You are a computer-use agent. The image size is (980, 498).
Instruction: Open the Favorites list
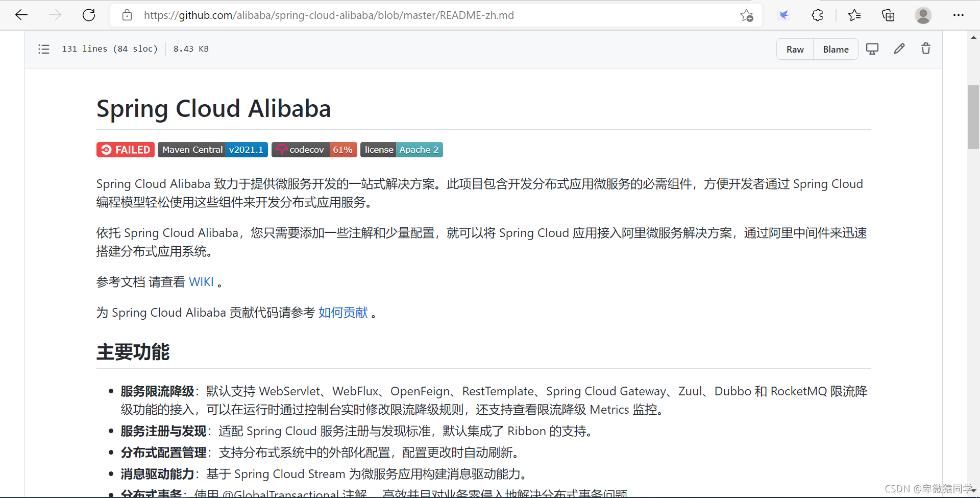pos(854,15)
